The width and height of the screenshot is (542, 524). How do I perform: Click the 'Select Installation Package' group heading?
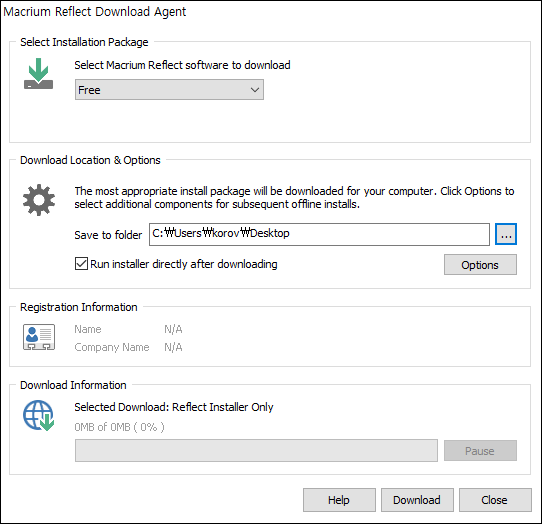coord(84,42)
